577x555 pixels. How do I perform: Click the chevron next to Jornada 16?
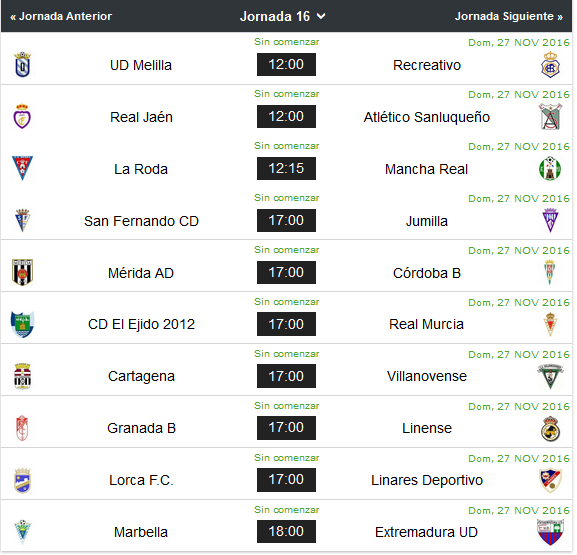click(322, 16)
